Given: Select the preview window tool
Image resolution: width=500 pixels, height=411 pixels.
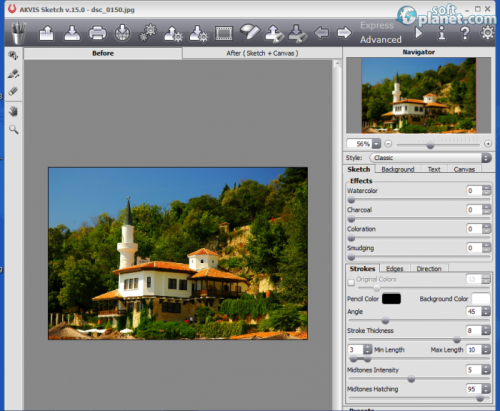Looking at the screenshot, I should point(13,56).
